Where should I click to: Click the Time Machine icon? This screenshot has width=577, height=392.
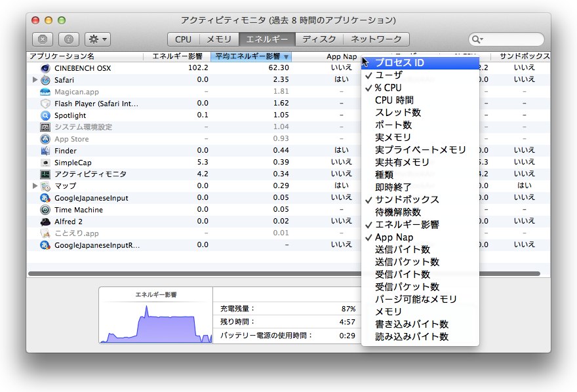pos(45,210)
